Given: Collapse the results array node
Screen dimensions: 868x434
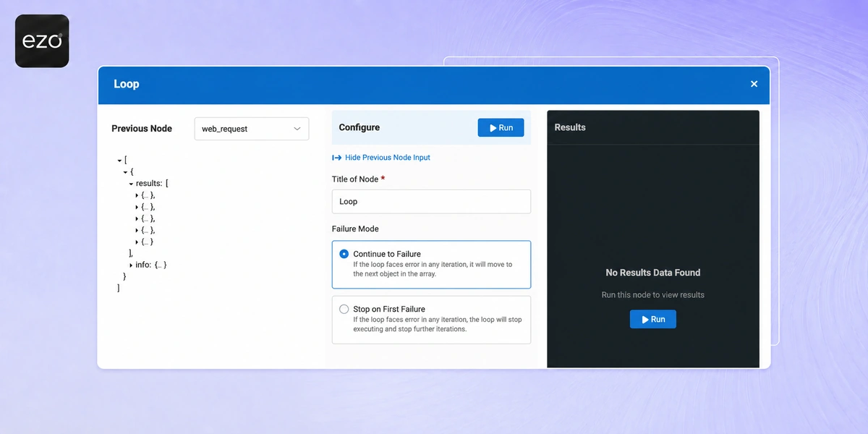Looking at the screenshot, I should (x=131, y=184).
